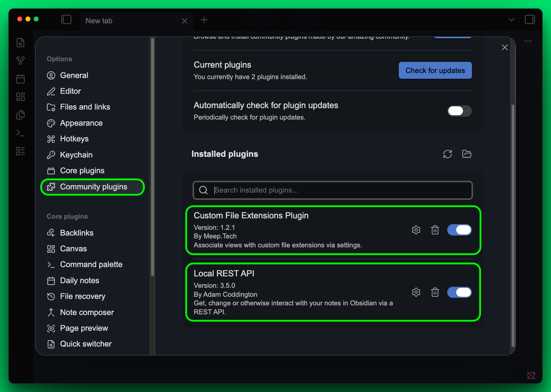The width and height of the screenshot is (551, 392).
Task: Open daily note calendar ribbon icon
Action: [20, 79]
